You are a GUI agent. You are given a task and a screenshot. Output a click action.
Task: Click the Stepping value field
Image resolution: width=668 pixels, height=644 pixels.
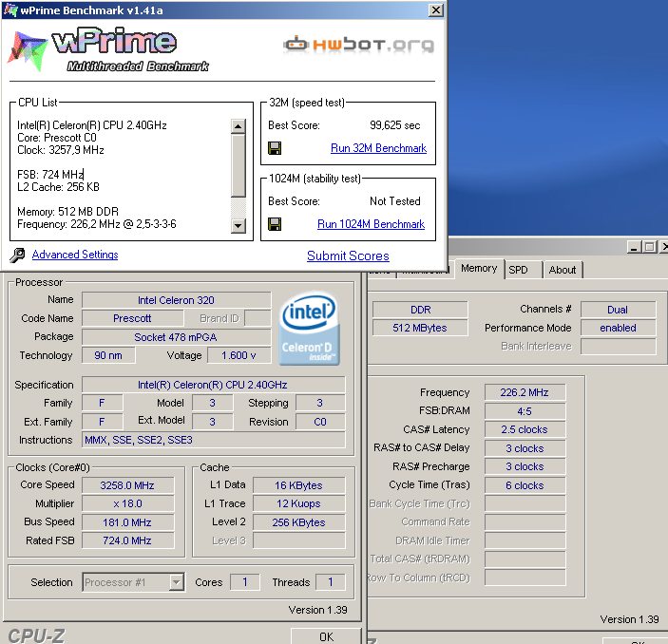(x=320, y=404)
